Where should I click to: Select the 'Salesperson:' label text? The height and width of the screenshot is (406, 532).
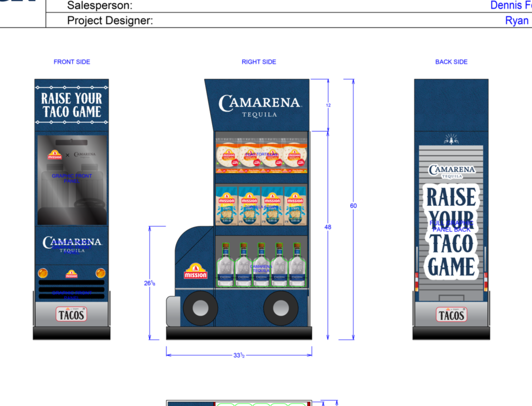coord(100,5)
